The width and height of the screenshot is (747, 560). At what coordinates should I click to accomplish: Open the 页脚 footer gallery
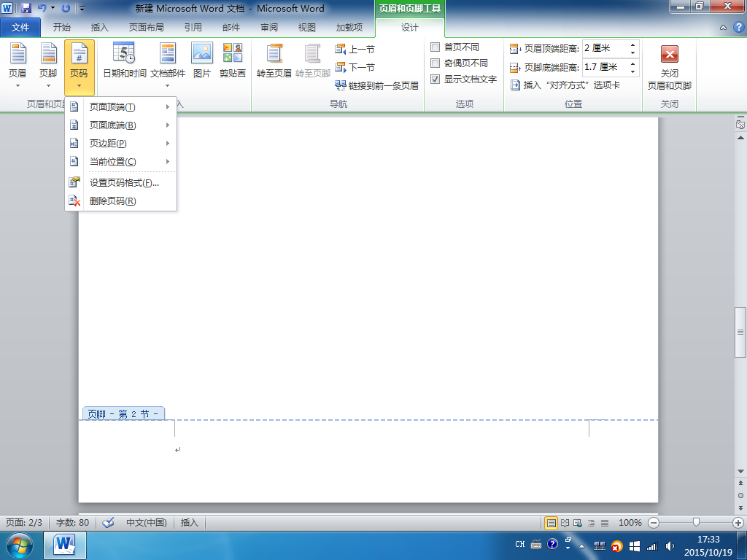[x=48, y=66]
